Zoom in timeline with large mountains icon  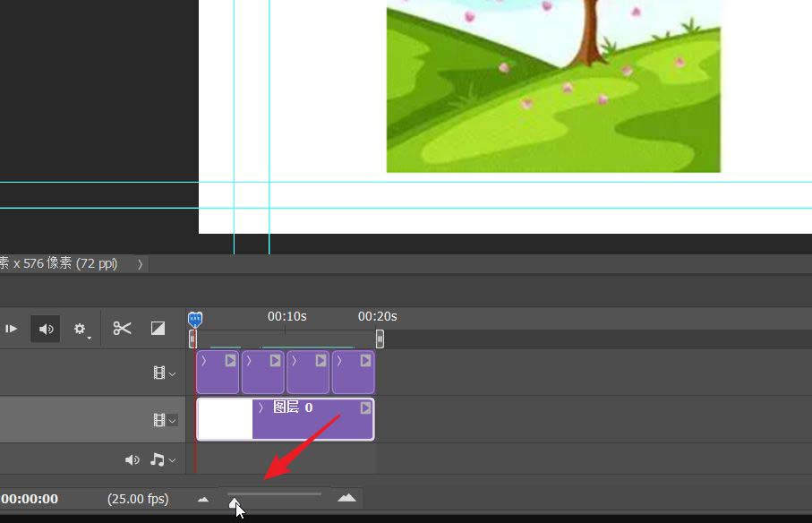coord(346,498)
